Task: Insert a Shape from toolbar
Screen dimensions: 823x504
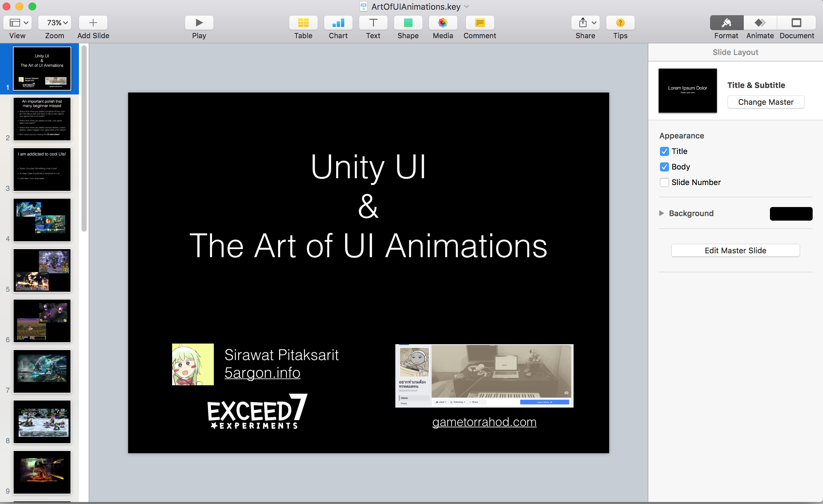Action: (408, 23)
